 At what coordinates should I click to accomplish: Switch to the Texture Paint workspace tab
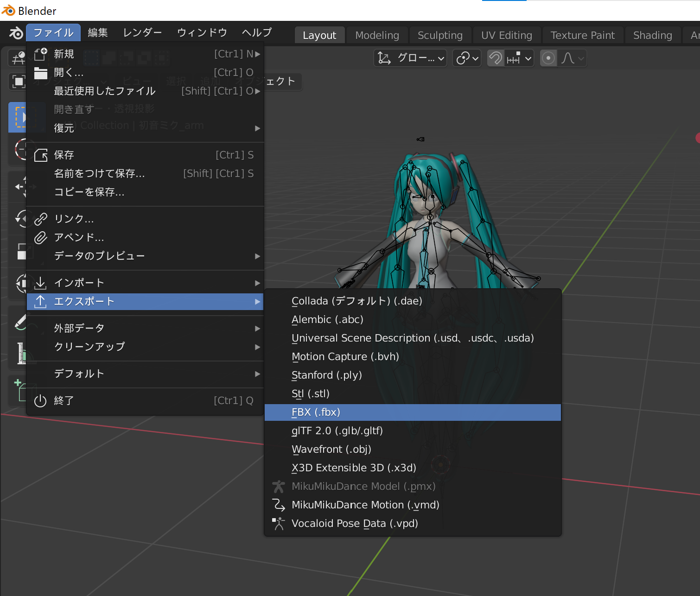[583, 35]
